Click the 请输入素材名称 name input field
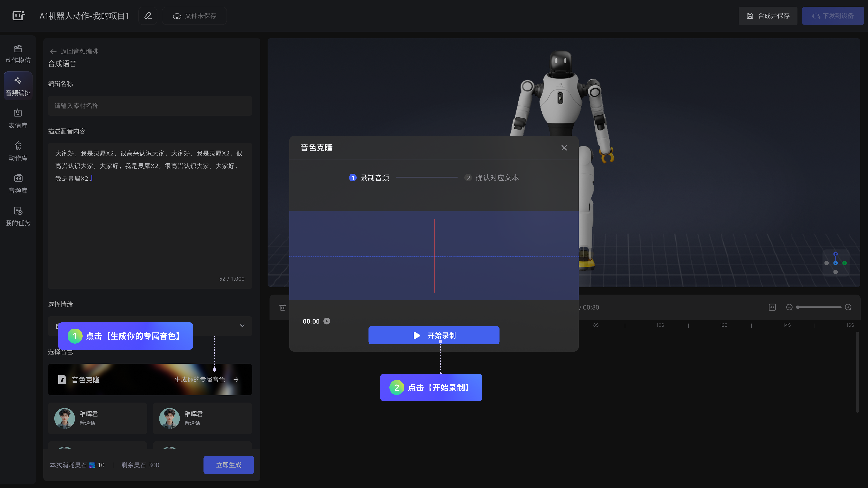 click(x=150, y=106)
